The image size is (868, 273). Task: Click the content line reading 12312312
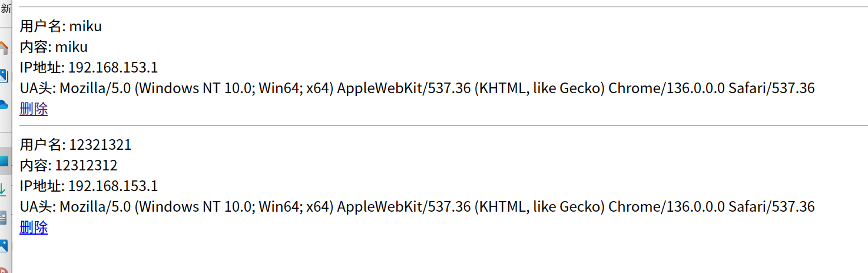pos(68,165)
